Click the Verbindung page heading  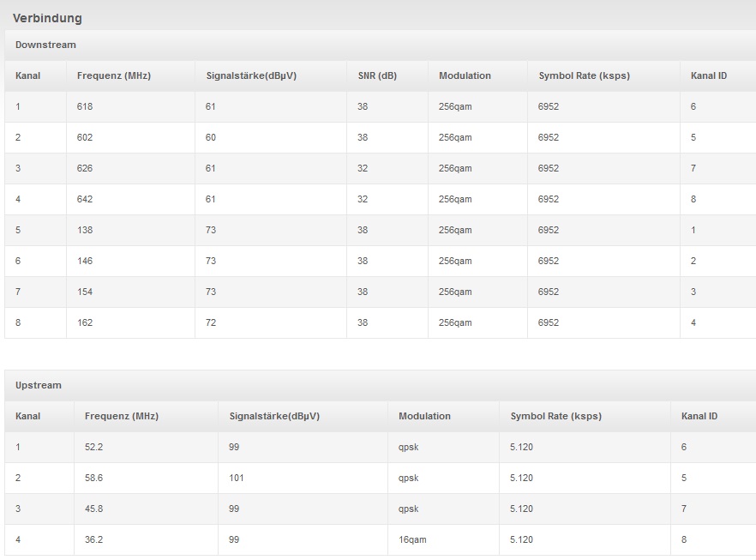[x=47, y=18]
